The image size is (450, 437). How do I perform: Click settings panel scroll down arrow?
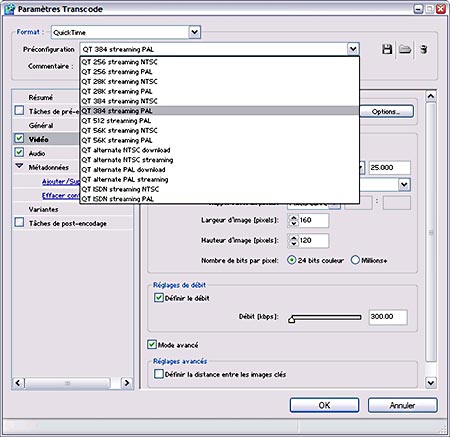tap(431, 383)
